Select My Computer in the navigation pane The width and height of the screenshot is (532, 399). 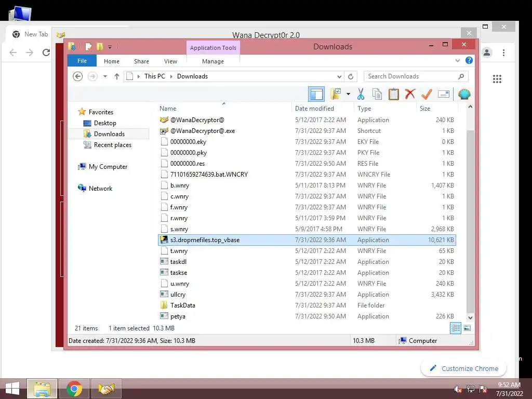point(108,167)
